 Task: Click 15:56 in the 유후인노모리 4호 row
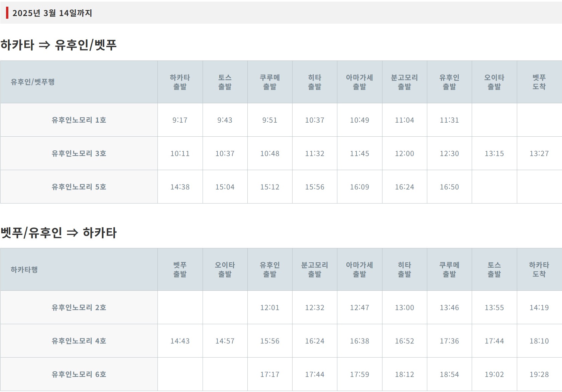[x=270, y=341]
